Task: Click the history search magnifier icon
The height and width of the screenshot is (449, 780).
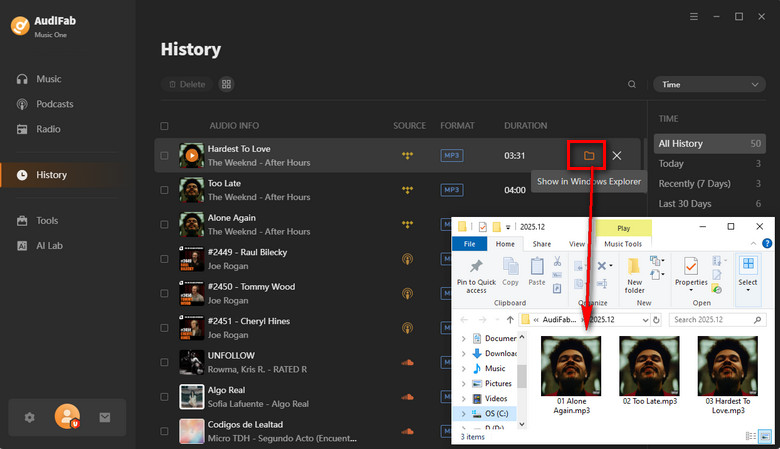Action: pyautogui.click(x=632, y=85)
